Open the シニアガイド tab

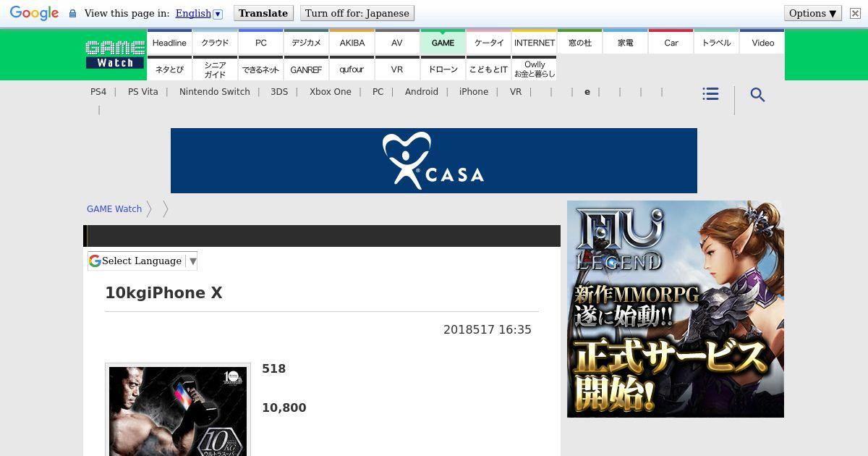tap(215, 69)
